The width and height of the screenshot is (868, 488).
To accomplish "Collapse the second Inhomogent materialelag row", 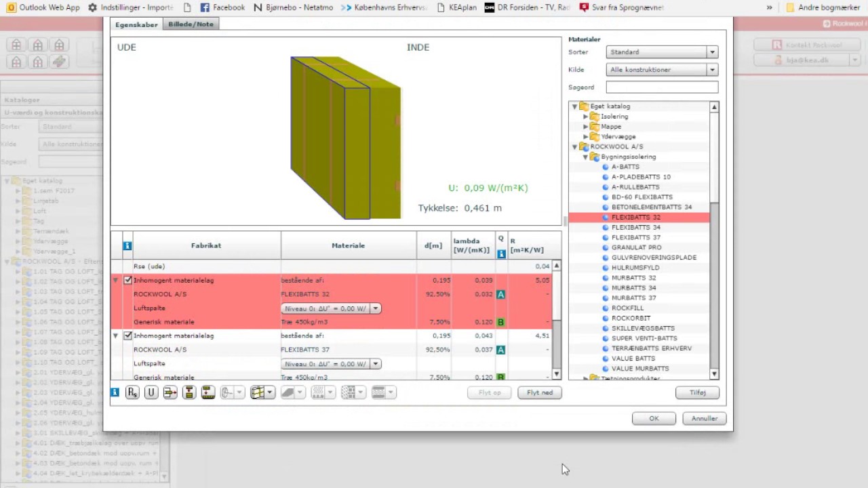I will [115, 335].
